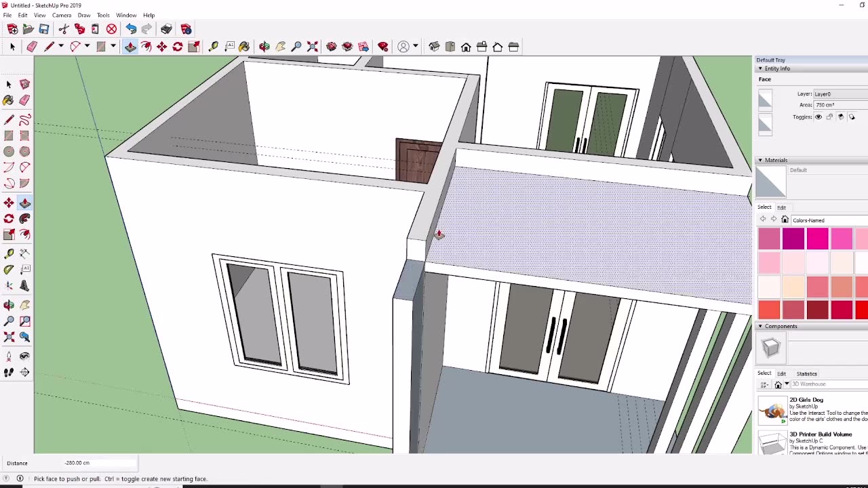This screenshot has height=488, width=868.
Task: Switch to Iso view icon
Action: (434, 47)
